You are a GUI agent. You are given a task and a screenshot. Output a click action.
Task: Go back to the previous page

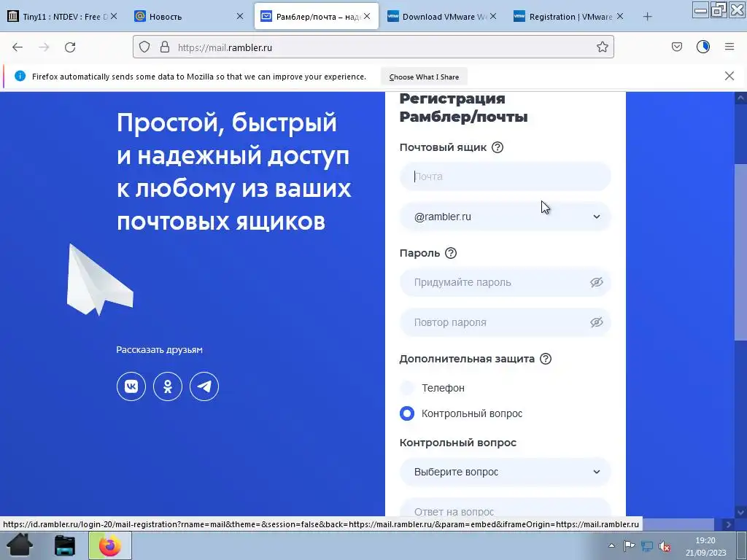coord(18,47)
